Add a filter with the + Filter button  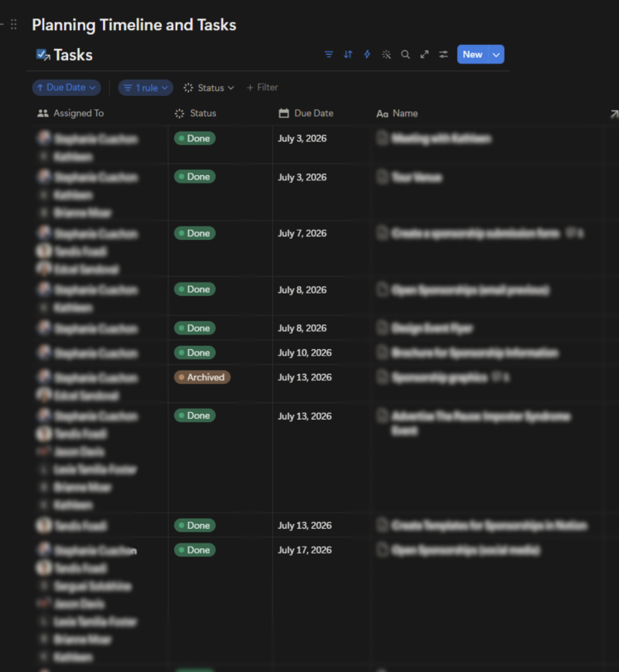coord(262,87)
